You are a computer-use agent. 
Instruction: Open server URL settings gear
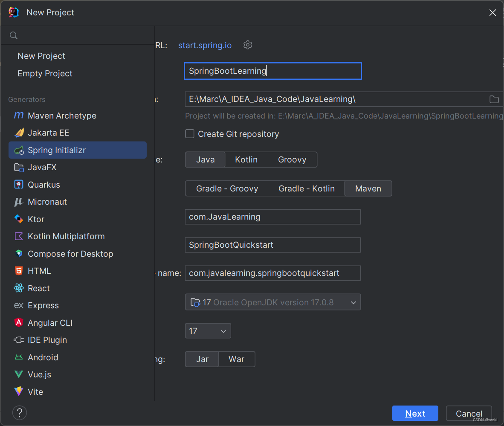[247, 45]
